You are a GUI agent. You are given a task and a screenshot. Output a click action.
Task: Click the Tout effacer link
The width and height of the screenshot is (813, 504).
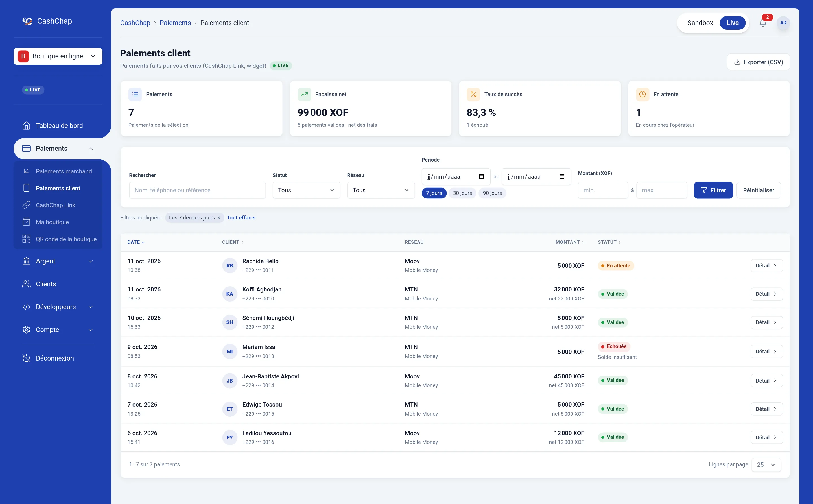(241, 218)
